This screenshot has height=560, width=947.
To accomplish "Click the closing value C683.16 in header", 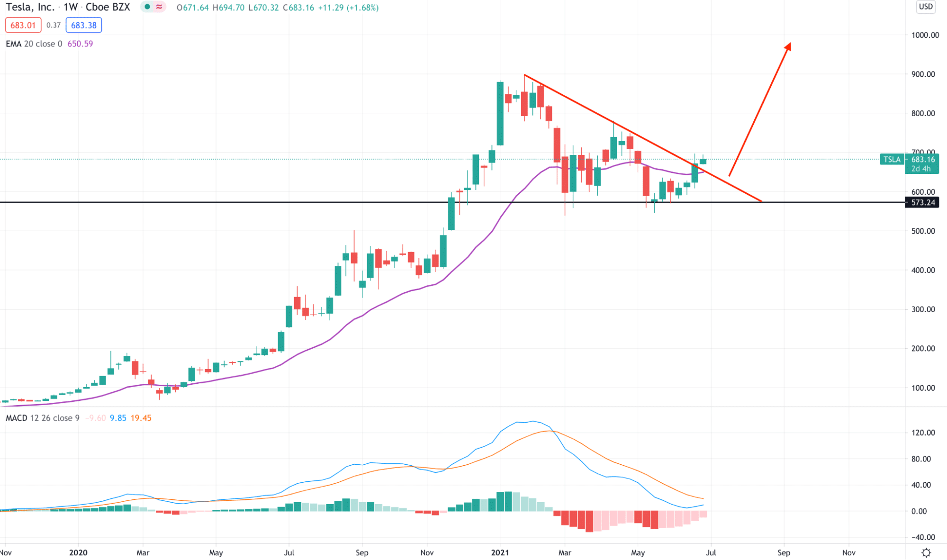I will tap(298, 8).
